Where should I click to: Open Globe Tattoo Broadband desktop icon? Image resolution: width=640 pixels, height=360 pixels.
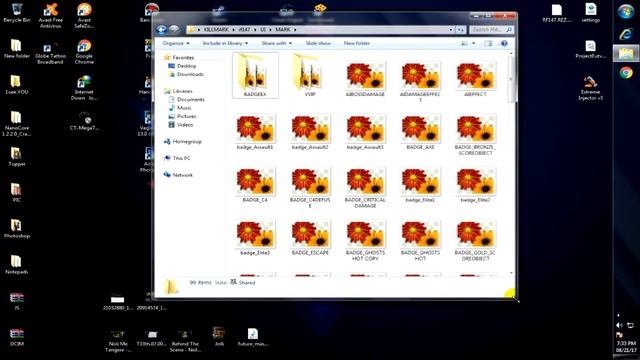click(50, 52)
